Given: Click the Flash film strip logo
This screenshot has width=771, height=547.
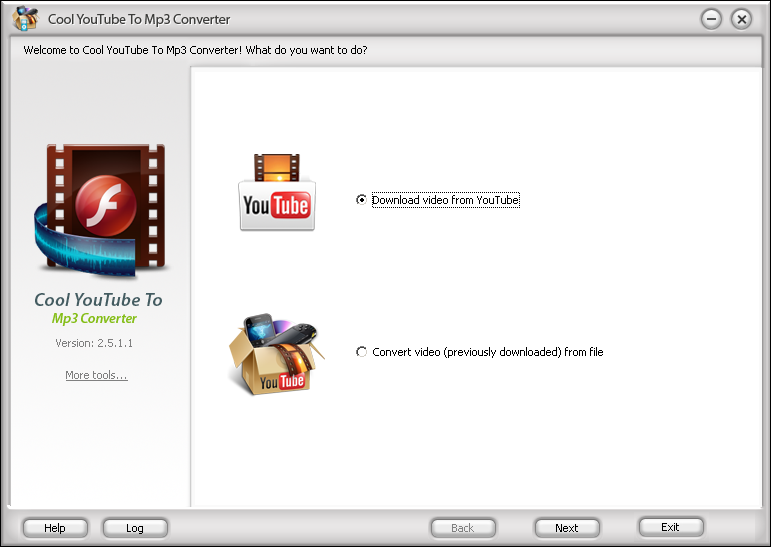Looking at the screenshot, I should click(101, 211).
